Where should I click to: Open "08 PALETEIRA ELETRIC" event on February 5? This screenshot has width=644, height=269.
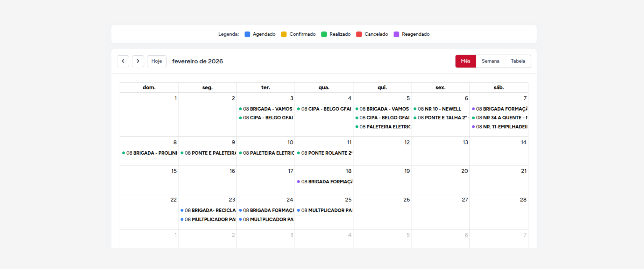point(382,127)
